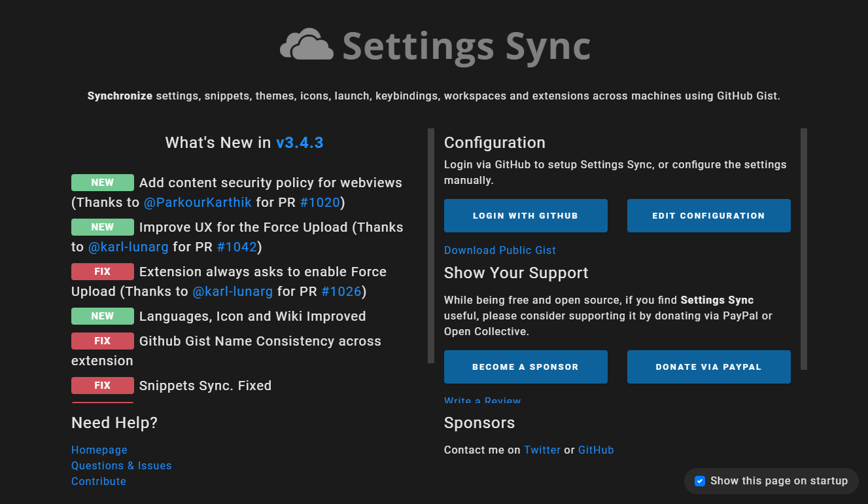The height and width of the screenshot is (504, 868).
Task: Open PR #1020 link
Action: tap(320, 202)
